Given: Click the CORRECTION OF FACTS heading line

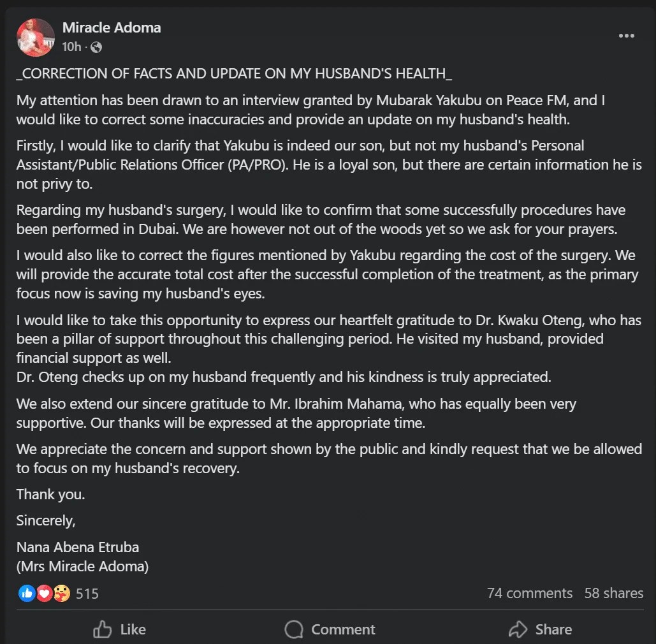Looking at the screenshot, I should 235,74.
